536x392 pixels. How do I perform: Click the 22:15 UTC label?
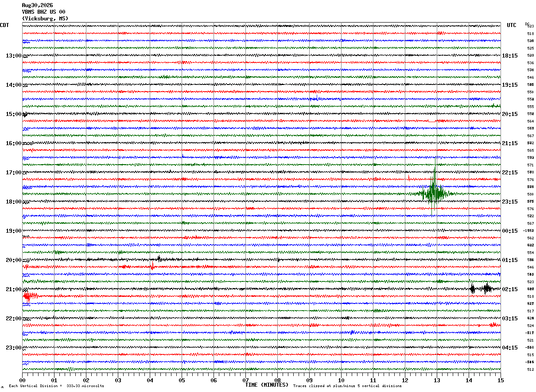click(x=510, y=173)
